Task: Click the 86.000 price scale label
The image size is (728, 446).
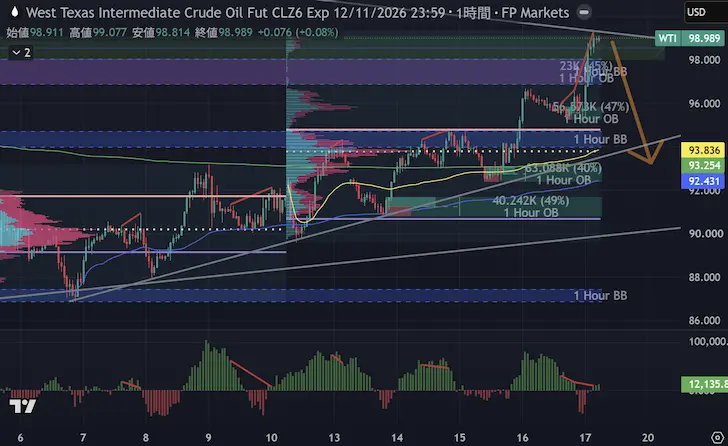Action: pyautogui.click(x=704, y=320)
